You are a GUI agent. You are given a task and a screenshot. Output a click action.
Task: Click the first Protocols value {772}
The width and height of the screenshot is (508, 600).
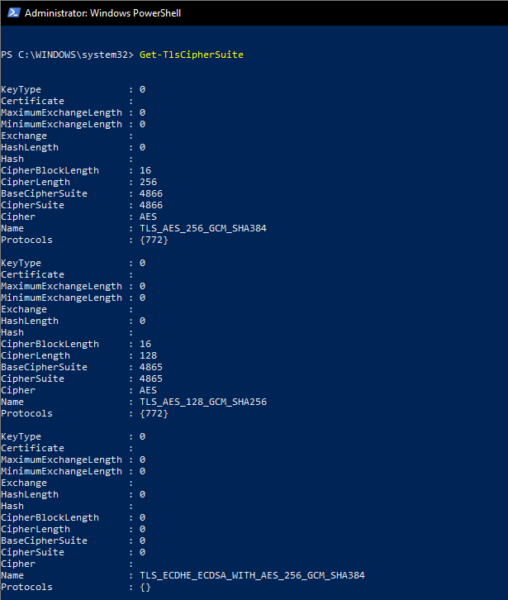pos(154,240)
